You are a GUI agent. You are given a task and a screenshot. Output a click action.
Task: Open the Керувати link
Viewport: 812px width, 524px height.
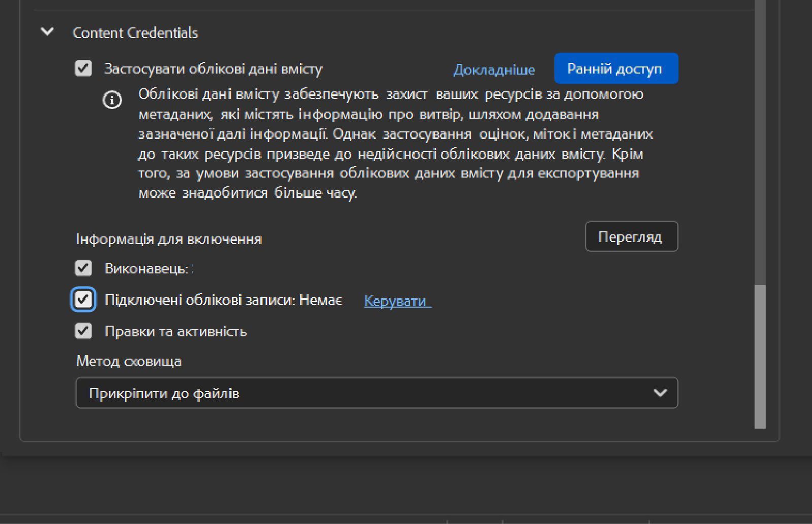coord(398,301)
